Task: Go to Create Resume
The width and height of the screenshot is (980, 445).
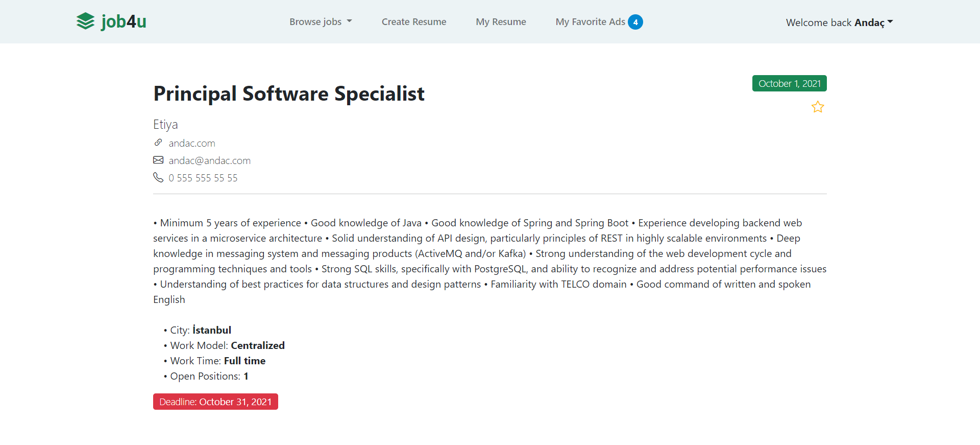Action: 414,21
